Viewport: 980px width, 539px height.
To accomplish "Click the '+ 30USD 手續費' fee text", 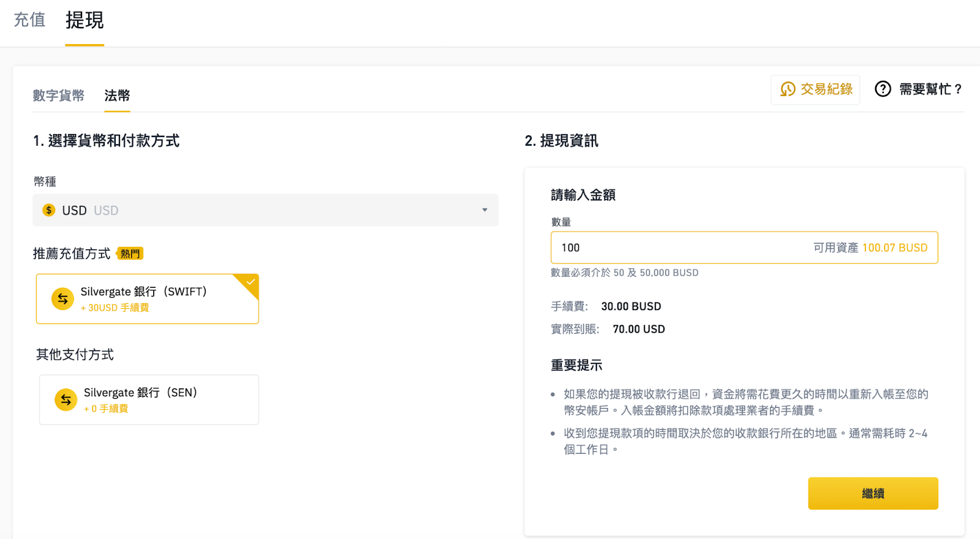I will pyautogui.click(x=115, y=307).
